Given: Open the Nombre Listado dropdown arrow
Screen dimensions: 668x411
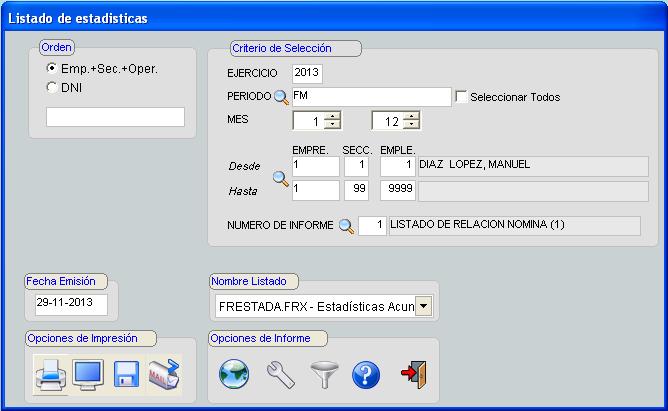Looking at the screenshot, I should tap(423, 306).
